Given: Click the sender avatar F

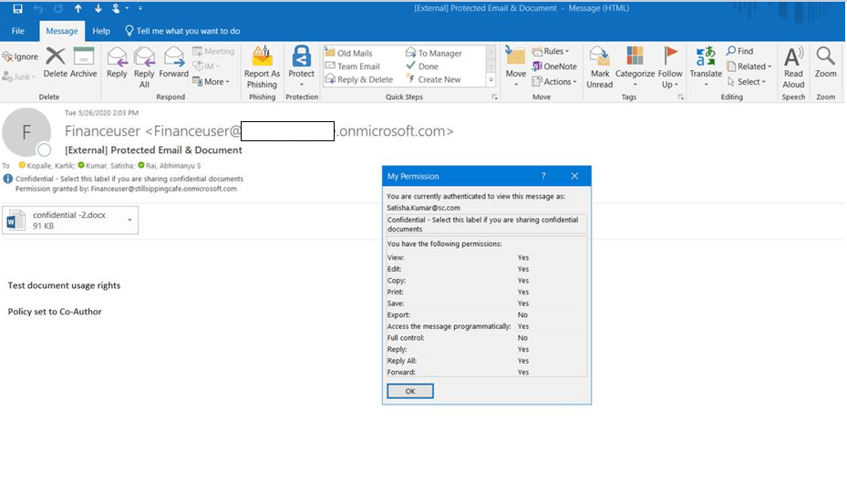Looking at the screenshot, I should coord(26,132).
